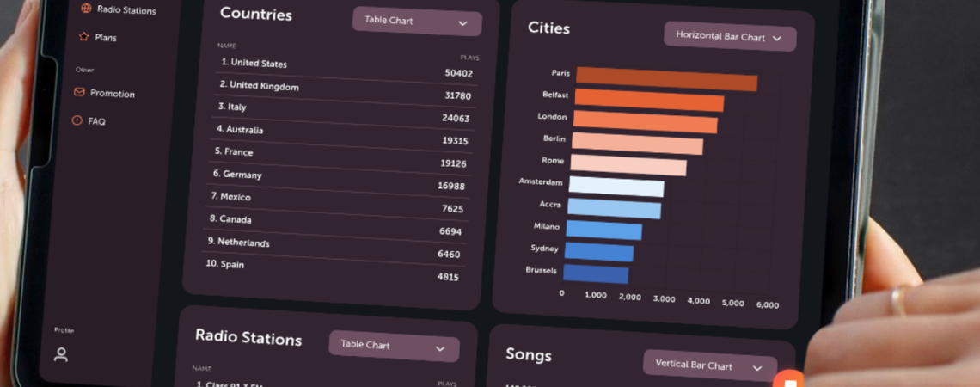Open Countries Table Chart dropdown
Viewport: 980px width, 387px height.
click(x=417, y=21)
